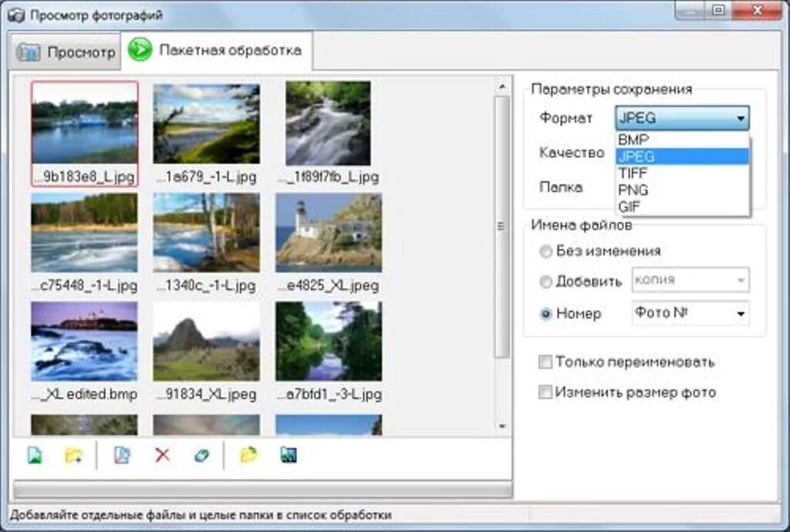Select thumbnail ...c75448_-1-L.jpg
This screenshot has width=790, height=532.
(x=84, y=243)
